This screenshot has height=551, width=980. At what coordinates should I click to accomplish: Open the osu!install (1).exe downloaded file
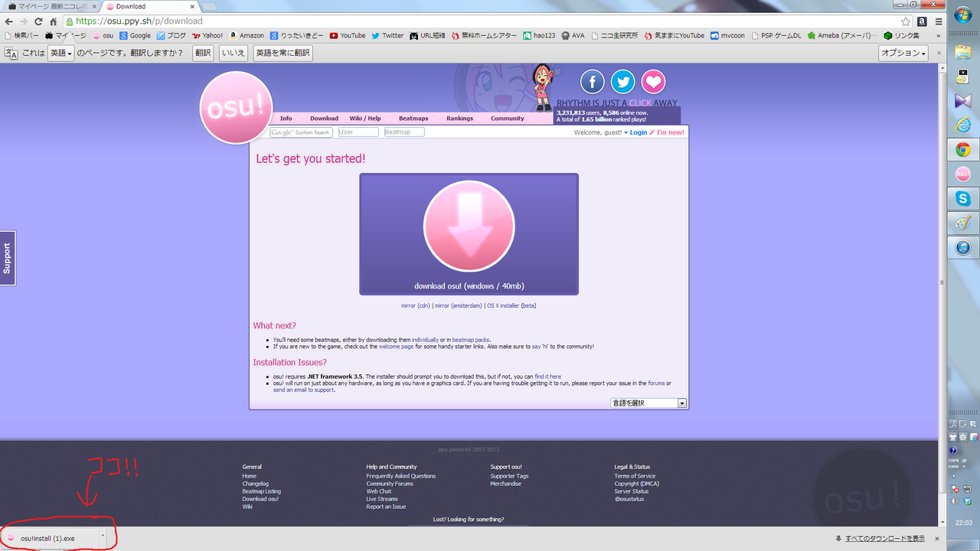pyautogui.click(x=49, y=538)
